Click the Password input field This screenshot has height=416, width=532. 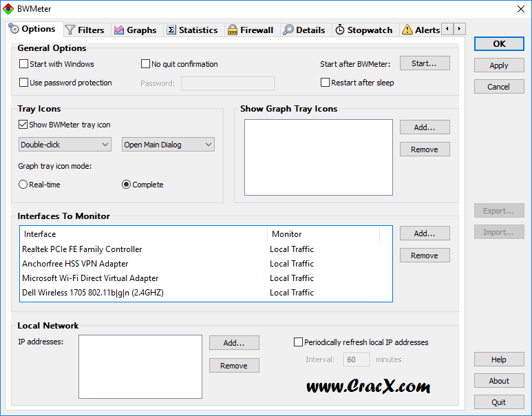point(228,83)
